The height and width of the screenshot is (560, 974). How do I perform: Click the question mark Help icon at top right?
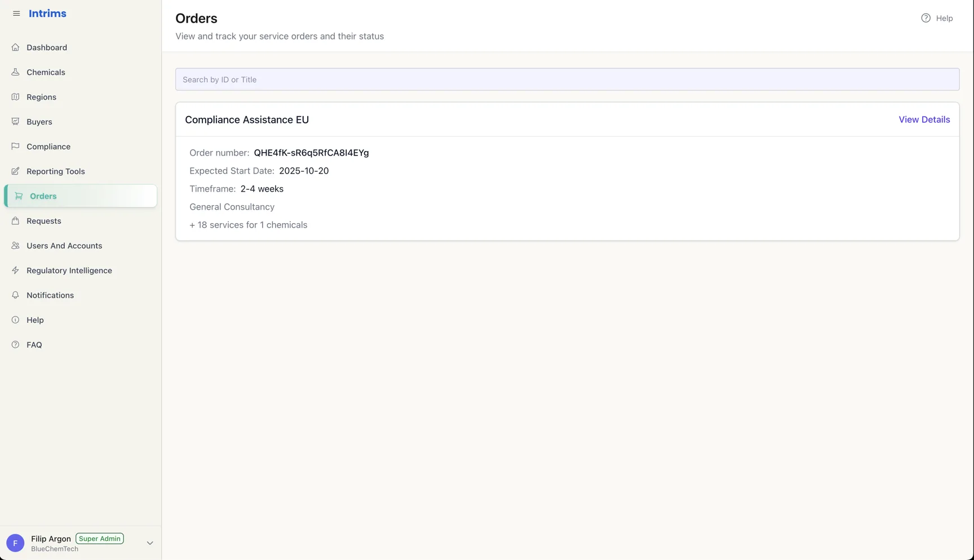click(x=926, y=18)
